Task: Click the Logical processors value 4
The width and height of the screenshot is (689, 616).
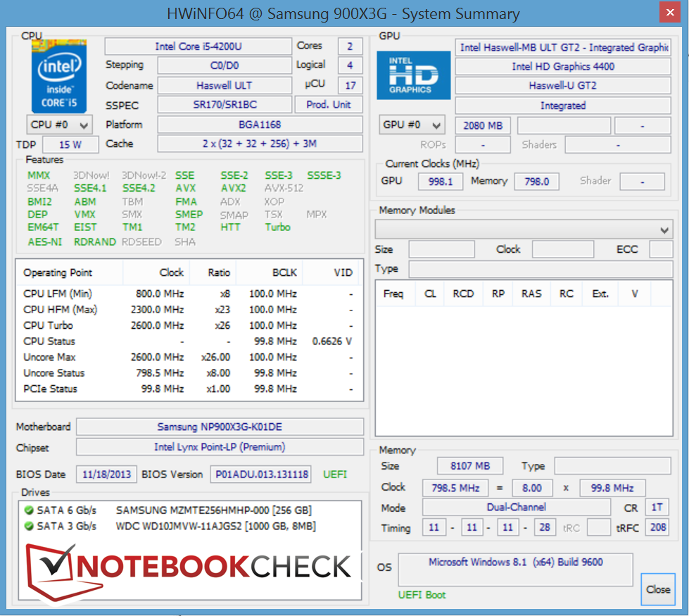Action: (350, 65)
